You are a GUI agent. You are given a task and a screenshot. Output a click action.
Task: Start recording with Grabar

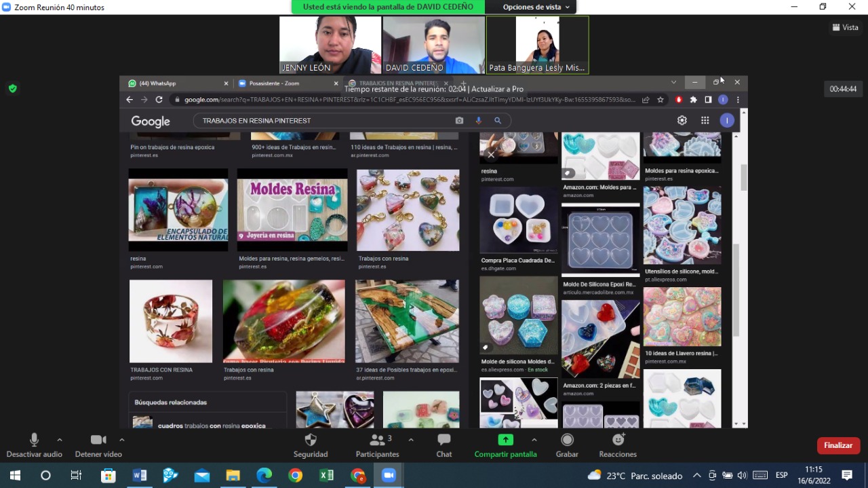pyautogui.click(x=567, y=440)
